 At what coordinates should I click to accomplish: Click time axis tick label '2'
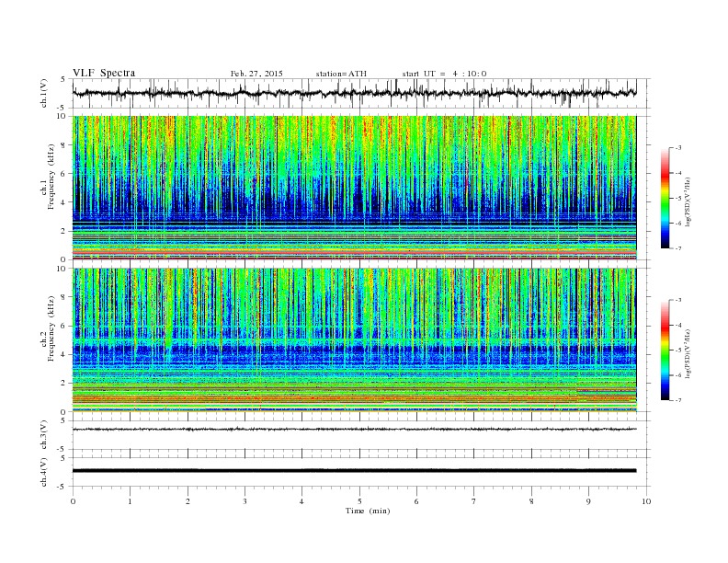pyautogui.click(x=188, y=501)
